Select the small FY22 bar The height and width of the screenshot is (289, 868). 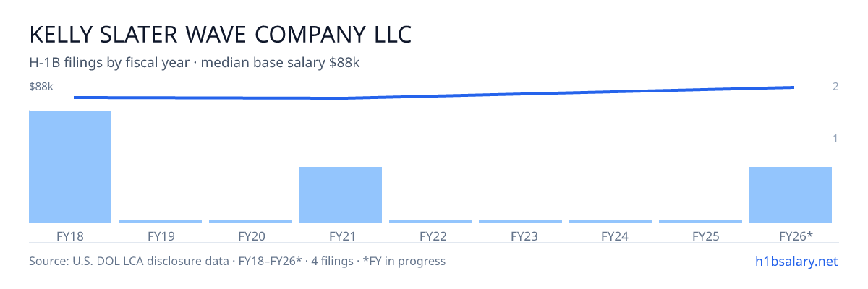click(430, 222)
